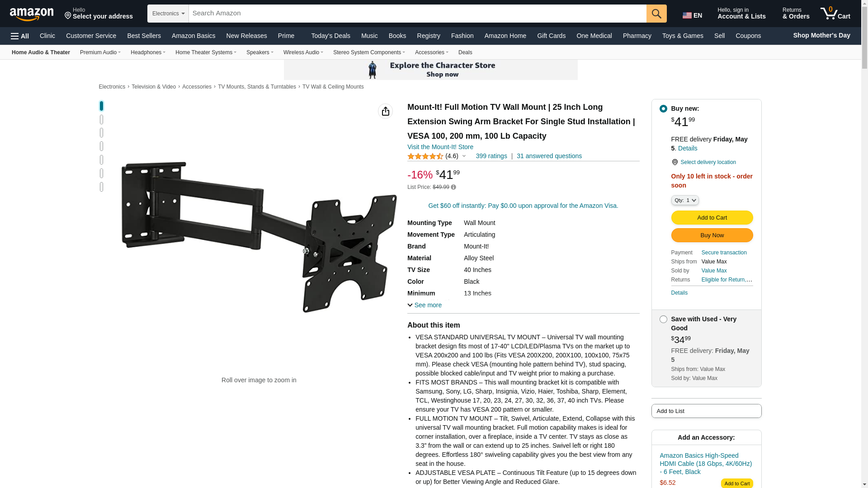Expand See more product details
Image resolution: width=868 pixels, height=488 pixels.
point(425,305)
